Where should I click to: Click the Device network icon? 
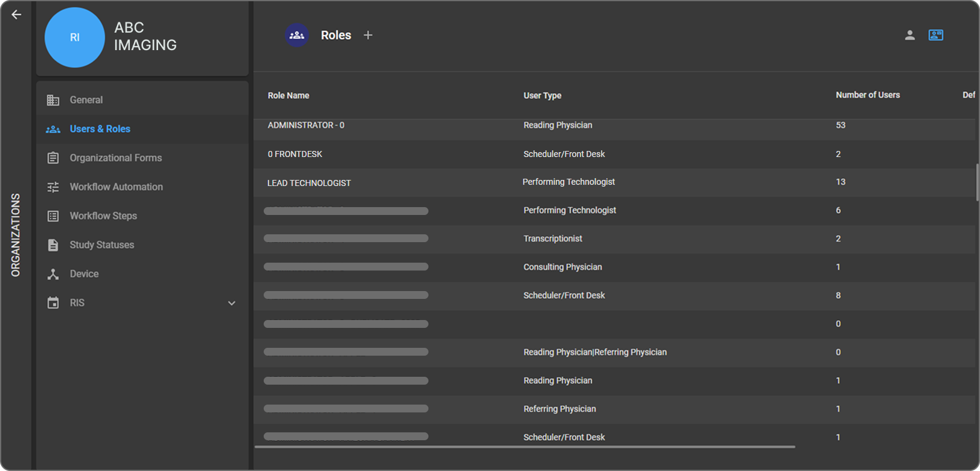point(53,274)
